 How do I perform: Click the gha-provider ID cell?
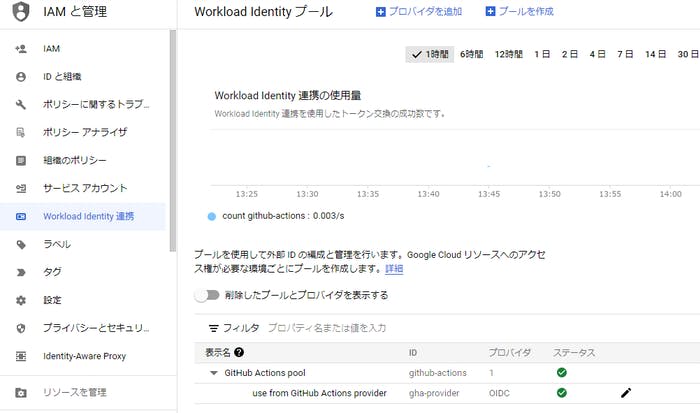point(434,393)
